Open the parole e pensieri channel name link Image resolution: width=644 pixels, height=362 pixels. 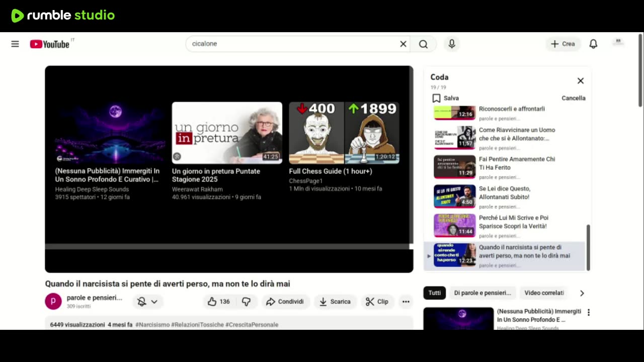click(95, 298)
